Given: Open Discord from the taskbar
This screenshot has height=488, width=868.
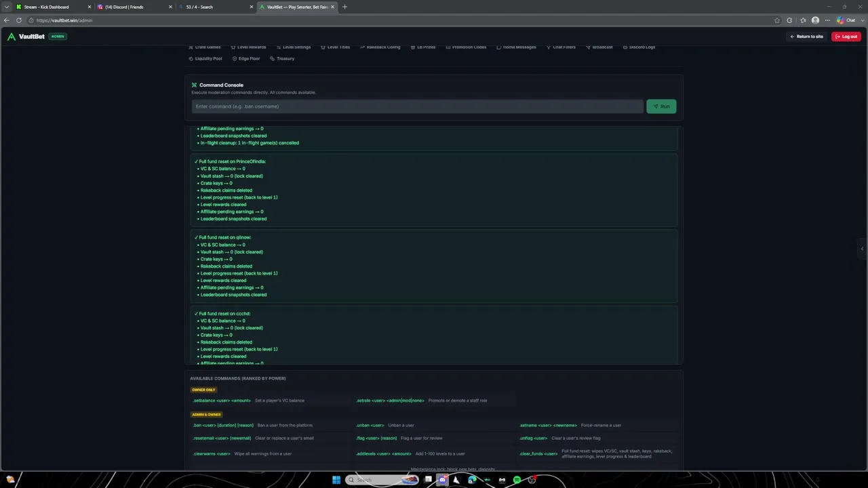Looking at the screenshot, I should coord(442,480).
